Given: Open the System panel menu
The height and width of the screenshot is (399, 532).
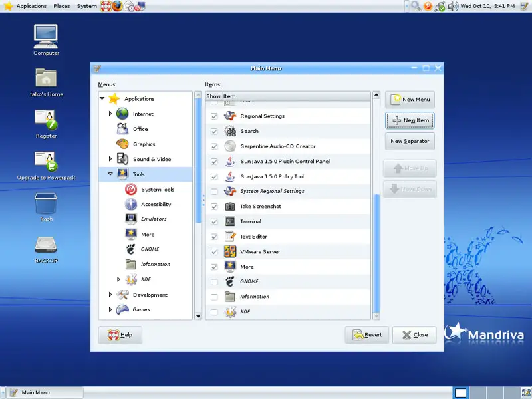Looking at the screenshot, I should [x=86, y=6].
